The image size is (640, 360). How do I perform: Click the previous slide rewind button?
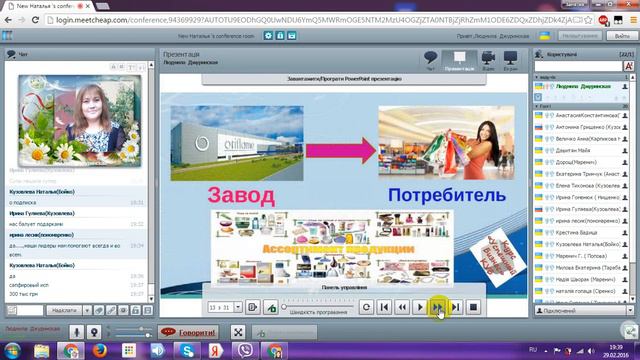tap(402, 307)
